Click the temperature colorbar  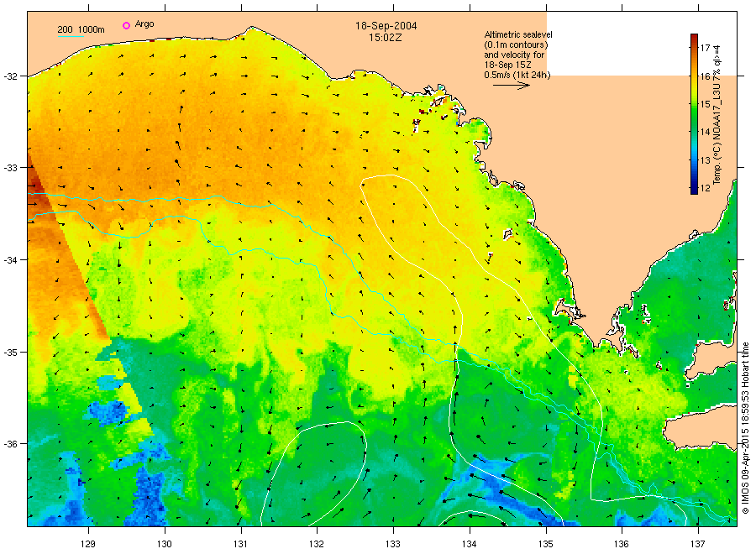coord(695,114)
